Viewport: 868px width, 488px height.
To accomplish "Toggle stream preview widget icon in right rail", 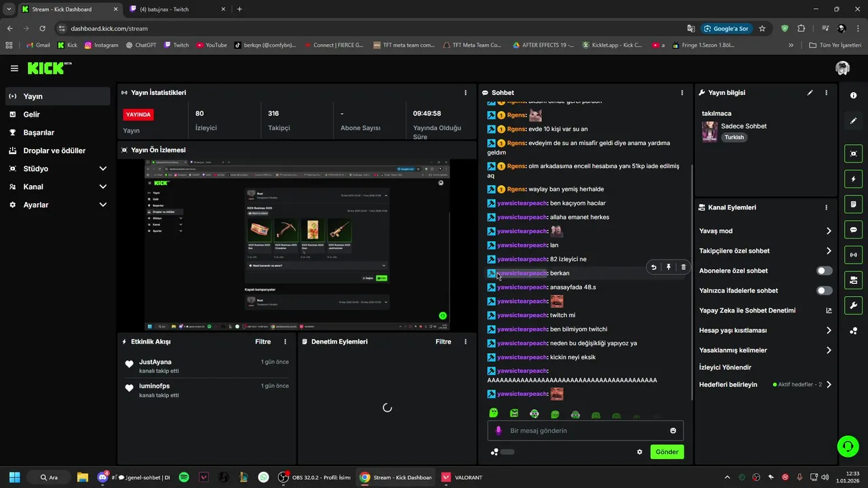I will [x=853, y=154].
